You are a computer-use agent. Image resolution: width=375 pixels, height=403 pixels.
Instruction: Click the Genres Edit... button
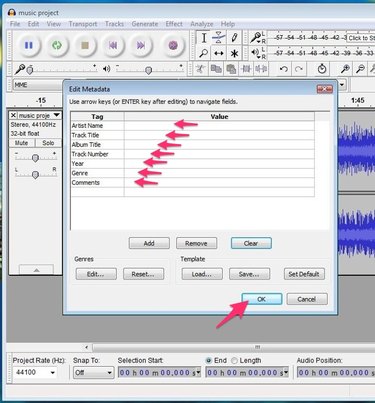coord(96,274)
